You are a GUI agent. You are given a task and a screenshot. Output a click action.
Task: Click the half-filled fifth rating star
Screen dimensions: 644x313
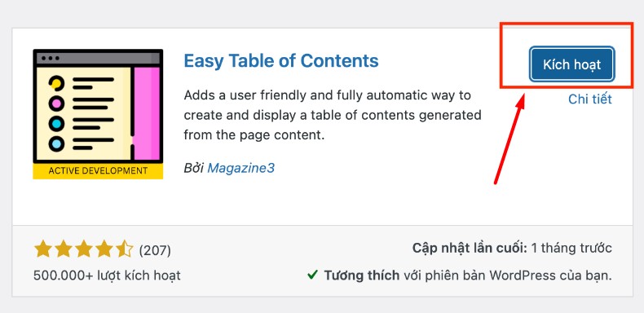pos(125,249)
